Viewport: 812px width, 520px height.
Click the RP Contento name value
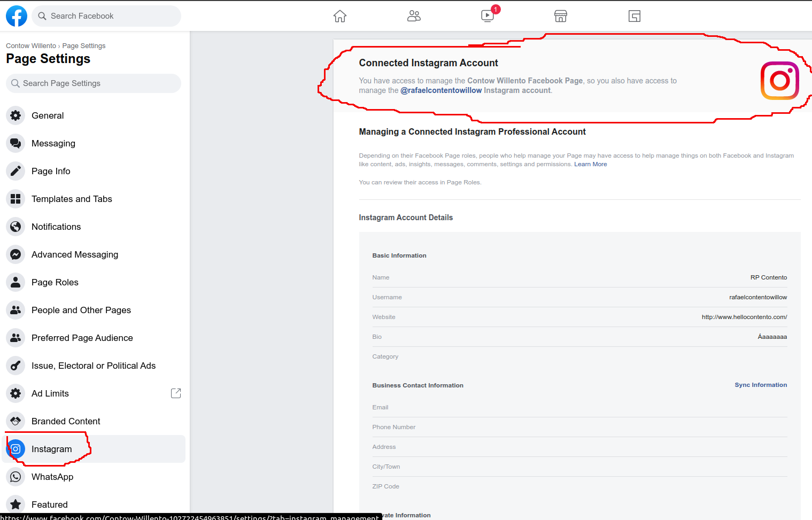click(769, 277)
